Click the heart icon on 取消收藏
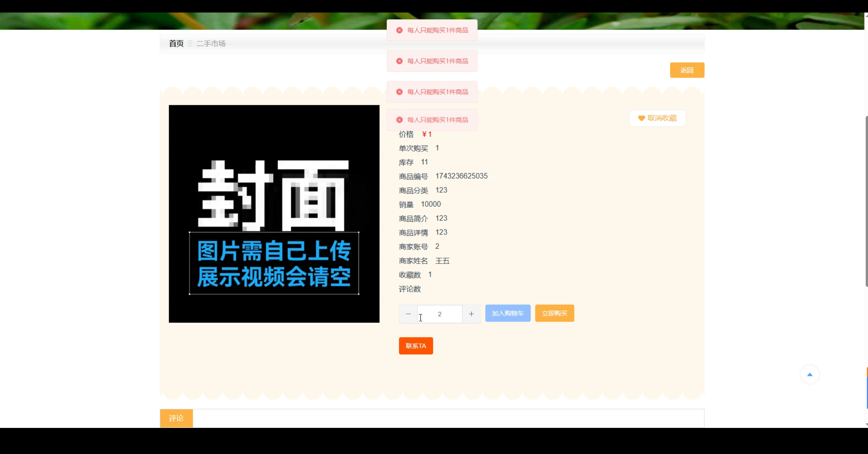Image resolution: width=868 pixels, height=454 pixels. pos(641,118)
